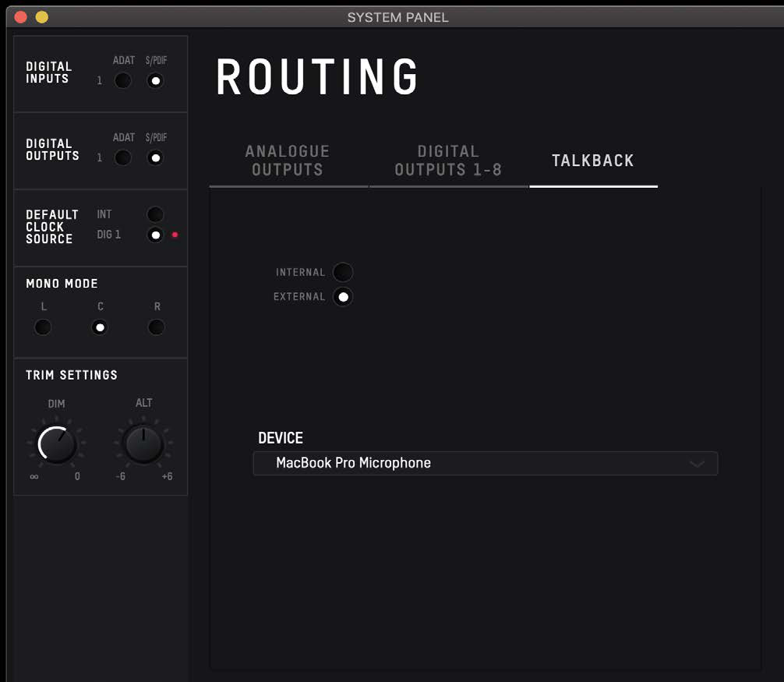The width and height of the screenshot is (784, 682).
Task: Select Internal talkback source
Action: click(343, 273)
